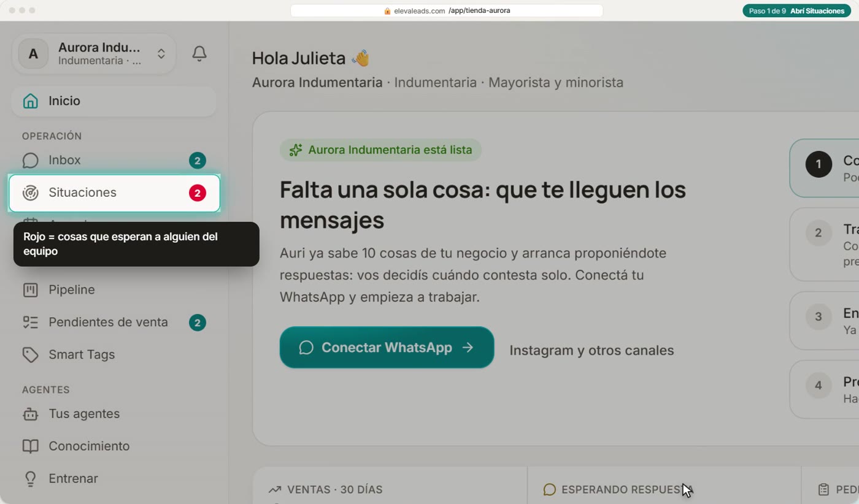Screen dimensions: 859x504
Task: Select onboarding step 3 card
Action: [x=824, y=321]
